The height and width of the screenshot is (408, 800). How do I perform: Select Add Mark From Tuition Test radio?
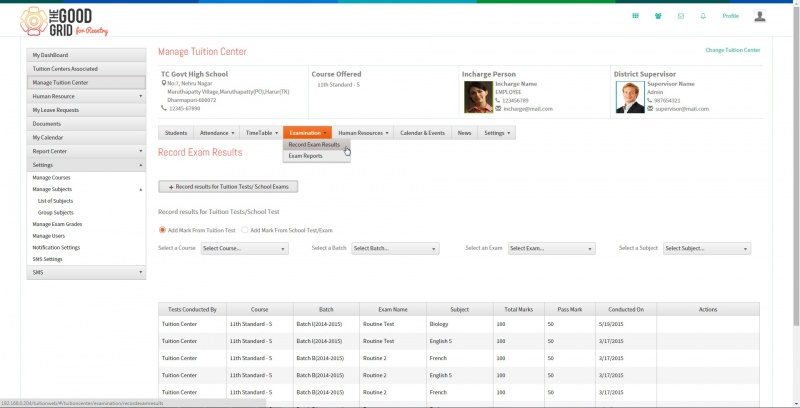(x=162, y=230)
